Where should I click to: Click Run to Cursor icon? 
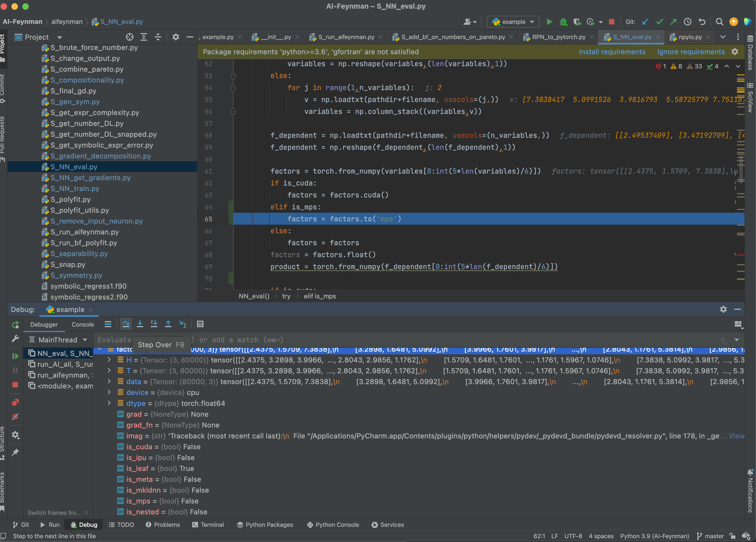[x=183, y=324]
